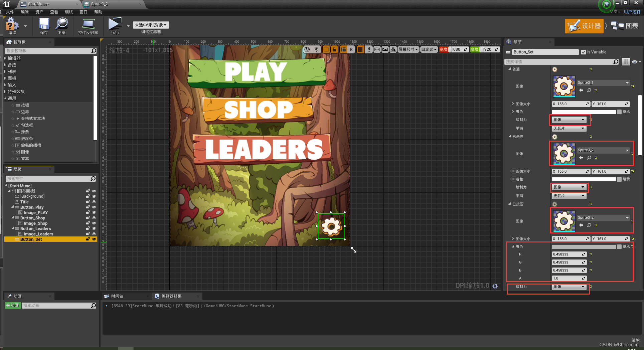Click the widget name field Button_Set
The width and height of the screenshot is (644, 350).
[x=545, y=52]
